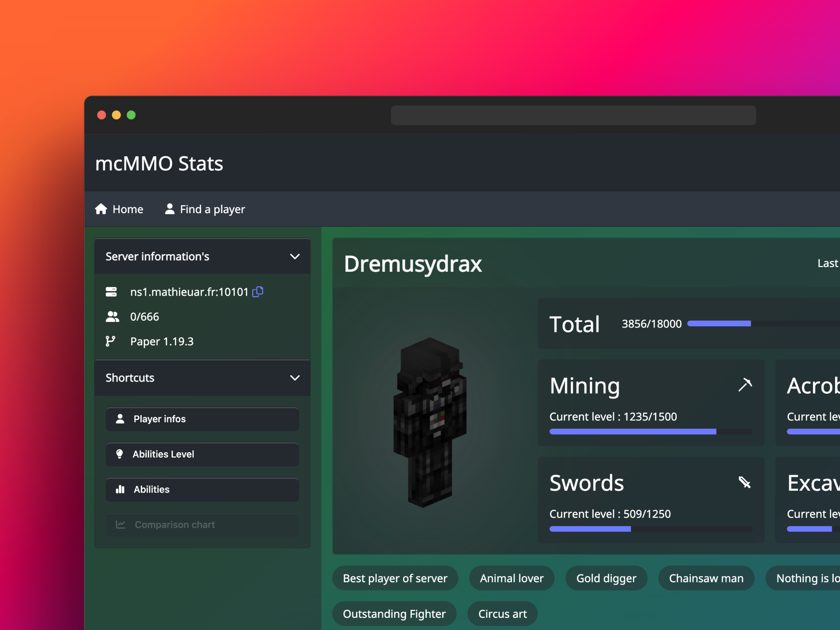
Task: Click the Server information's header text
Action: pyautogui.click(x=157, y=257)
